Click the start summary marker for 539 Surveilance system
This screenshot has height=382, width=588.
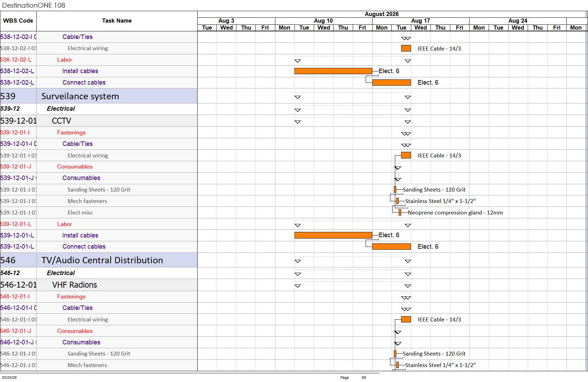click(298, 97)
